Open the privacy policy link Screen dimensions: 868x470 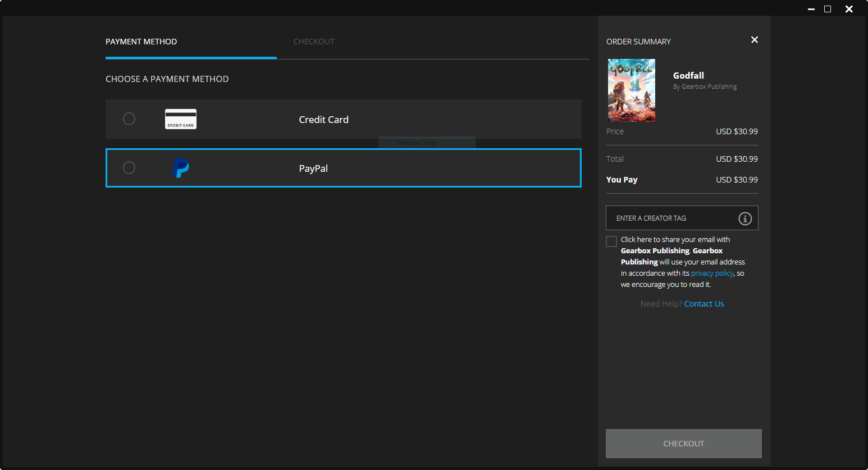point(712,273)
